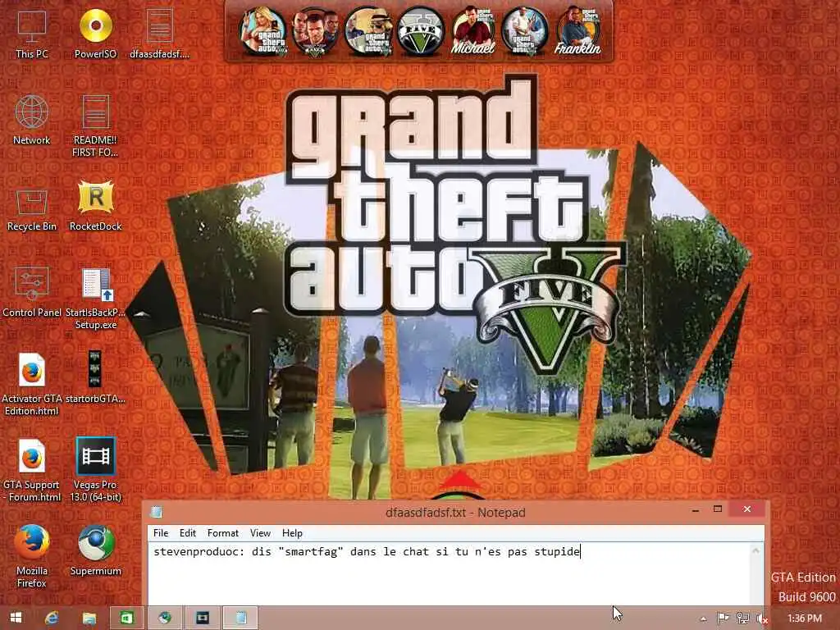This screenshot has width=840, height=630.
Task: Open Notepad View menu
Action: pos(260,533)
